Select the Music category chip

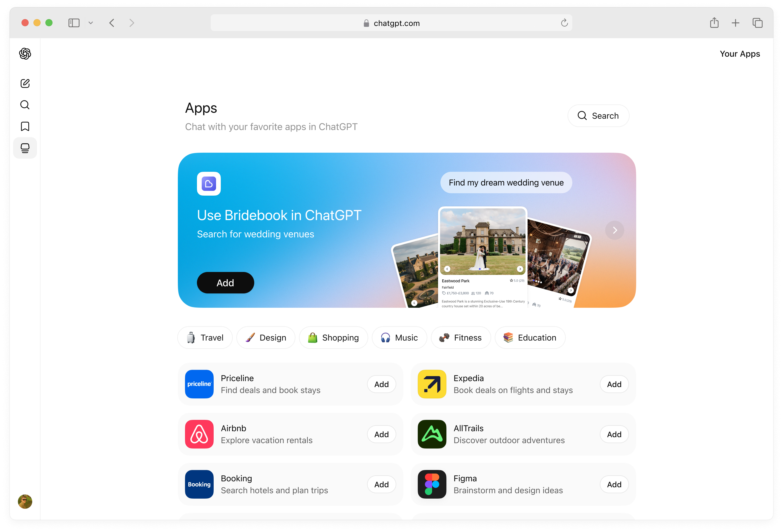[x=399, y=337]
